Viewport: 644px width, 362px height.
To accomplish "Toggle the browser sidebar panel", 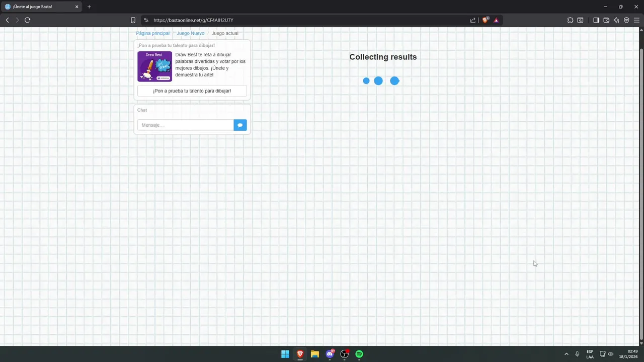I will [x=596, y=20].
